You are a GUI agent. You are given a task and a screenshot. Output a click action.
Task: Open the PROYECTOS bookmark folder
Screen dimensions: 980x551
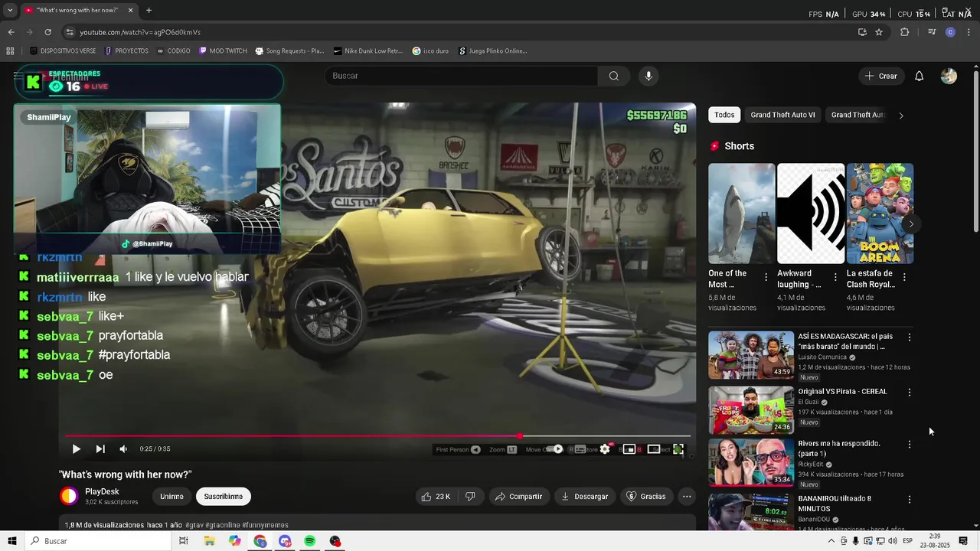pos(126,51)
